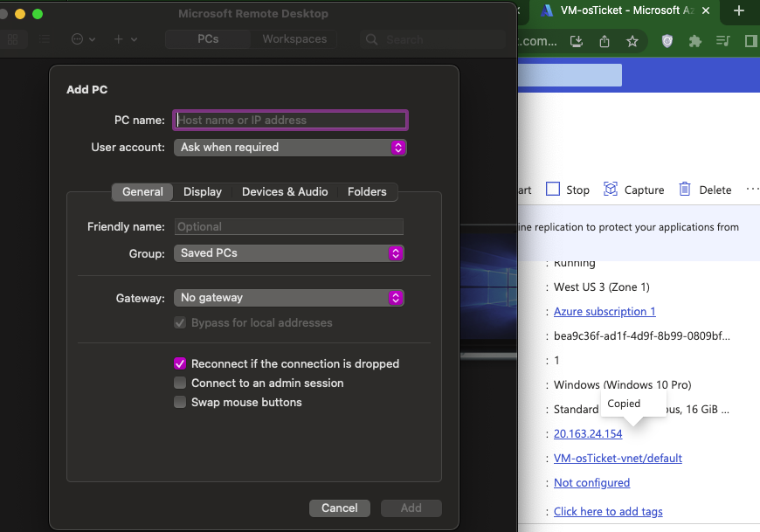Open the Gateway dropdown
Screen dimensions: 760x532
tap(289, 298)
